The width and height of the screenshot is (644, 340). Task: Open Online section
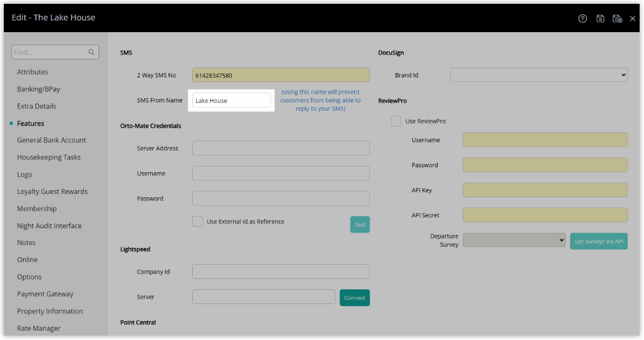point(27,260)
